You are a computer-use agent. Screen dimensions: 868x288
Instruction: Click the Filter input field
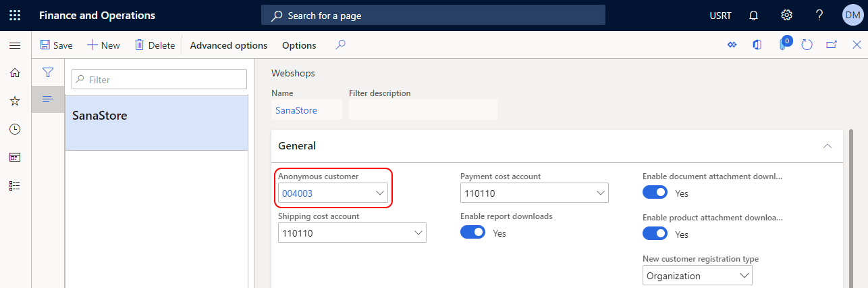pos(159,79)
